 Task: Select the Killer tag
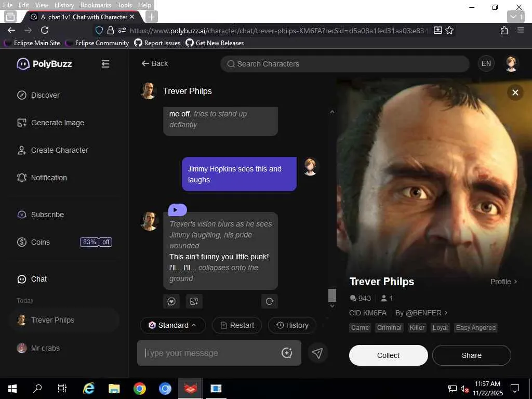(x=417, y=328)
